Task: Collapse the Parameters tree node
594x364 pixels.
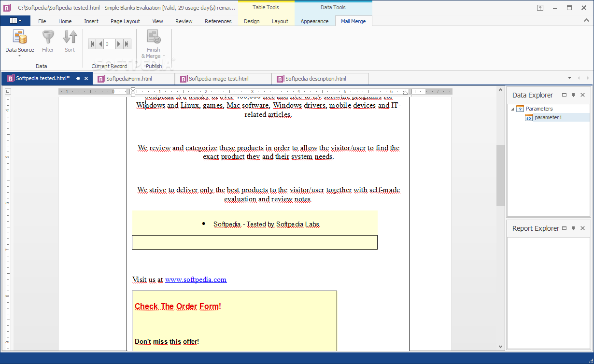Action: click(512, 109)
